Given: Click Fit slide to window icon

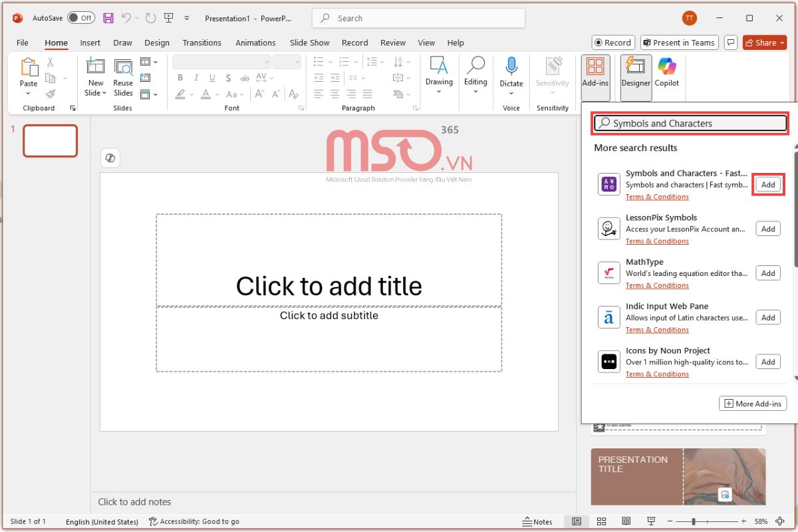Looking at the screenshot, I should tap(780, 521).
